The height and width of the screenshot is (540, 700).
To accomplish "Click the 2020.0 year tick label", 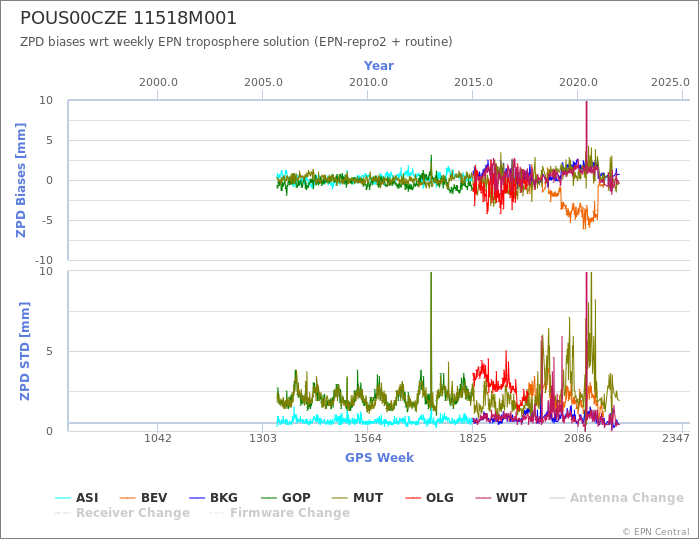I will tap(578, 83).
